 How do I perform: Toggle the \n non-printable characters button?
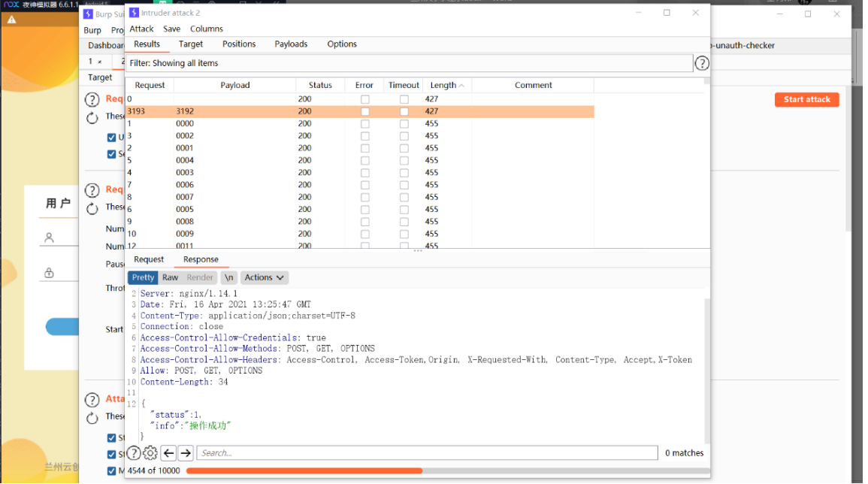click(228, 277)
